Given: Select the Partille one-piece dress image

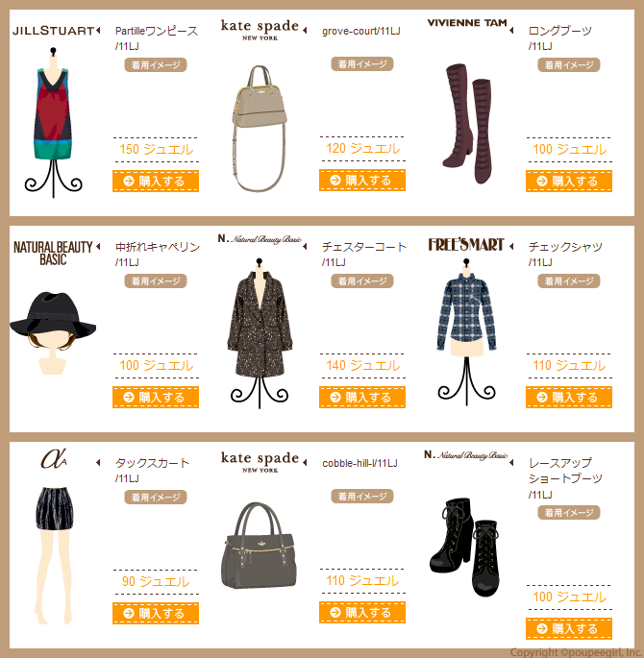Looking at the screenshot, I should 53,122.
